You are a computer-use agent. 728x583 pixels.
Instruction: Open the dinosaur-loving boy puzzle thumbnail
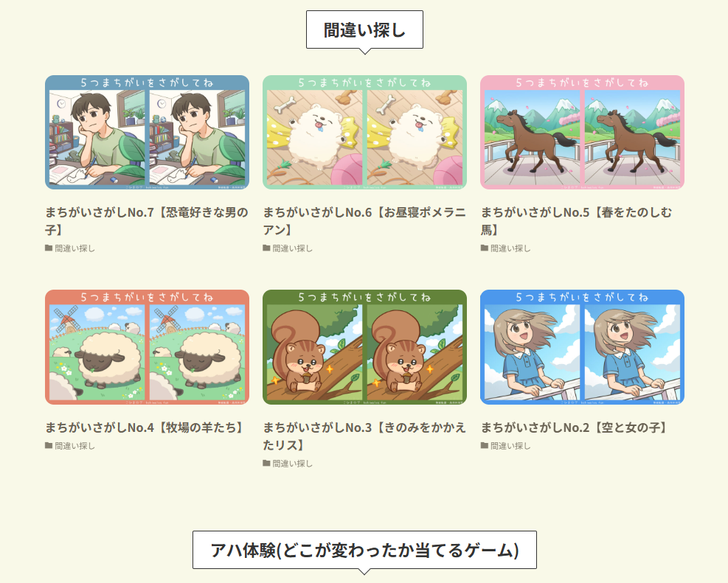point(148,132)
